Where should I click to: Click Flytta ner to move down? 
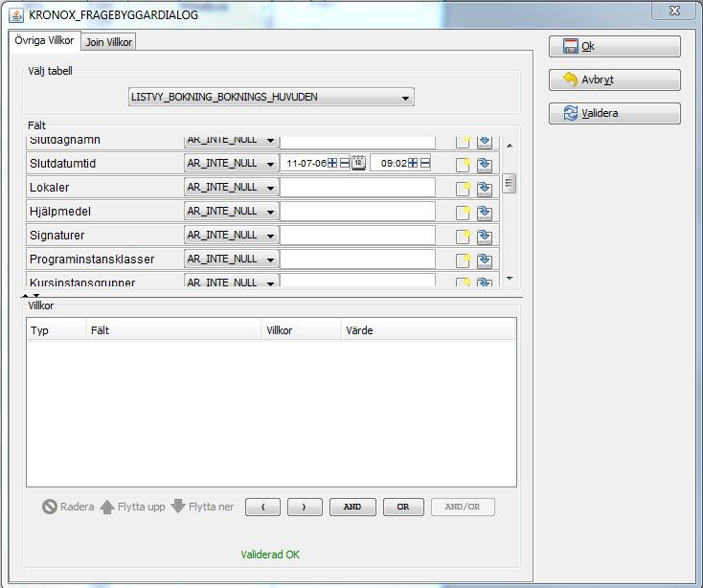click(x=202, y=507)
